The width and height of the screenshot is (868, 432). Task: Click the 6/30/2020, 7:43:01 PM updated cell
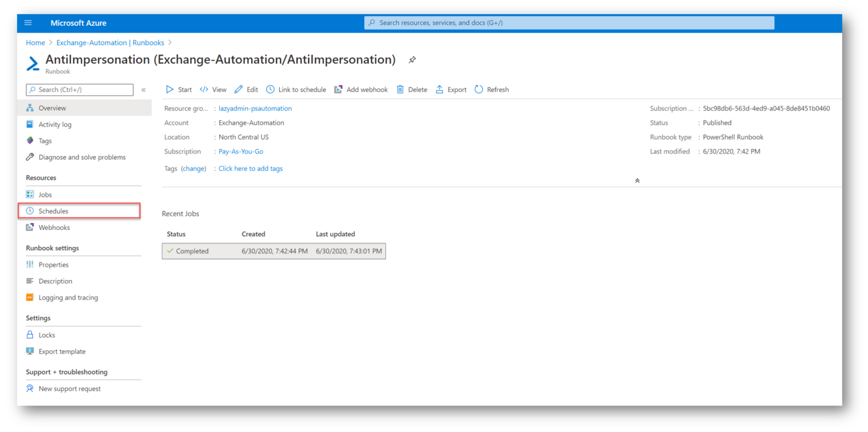coord(349,251)
